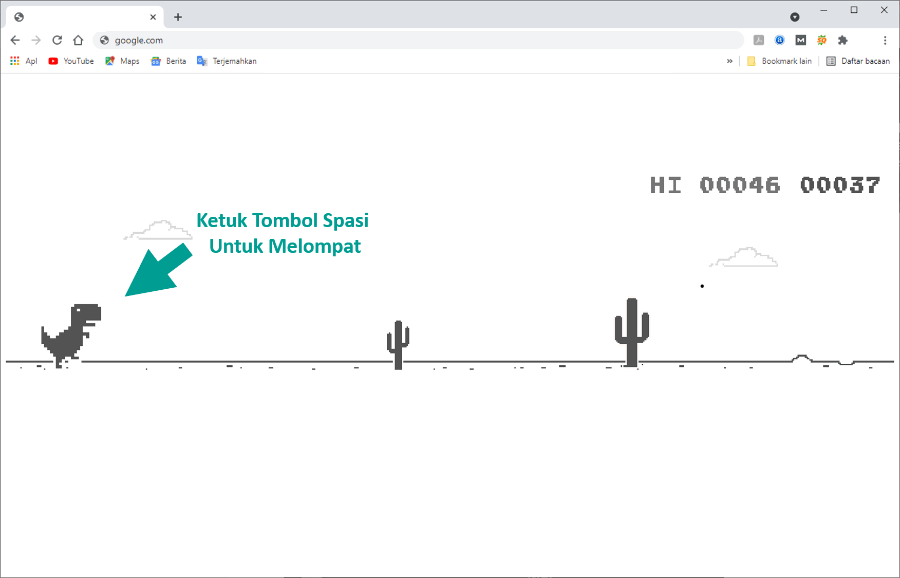View site information globe icon
This screenshot has width=900, height=578.
(104, 40)
